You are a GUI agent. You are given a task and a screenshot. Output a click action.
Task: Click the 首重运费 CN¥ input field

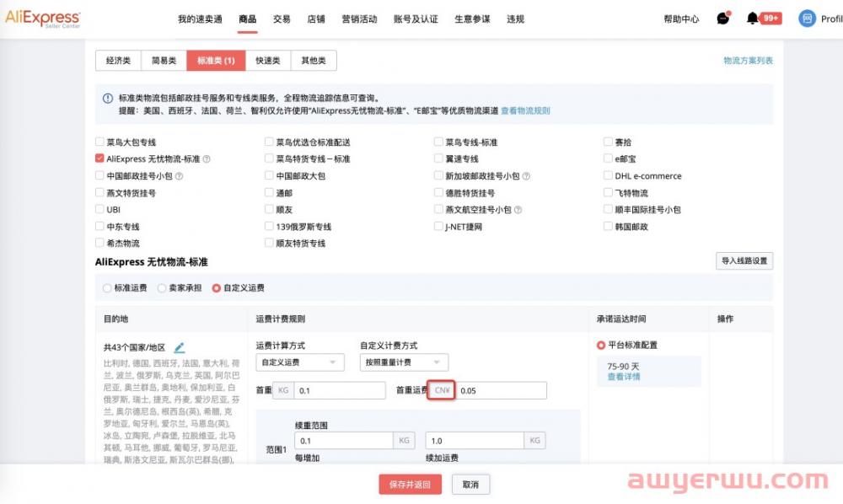tap(501, 390)
